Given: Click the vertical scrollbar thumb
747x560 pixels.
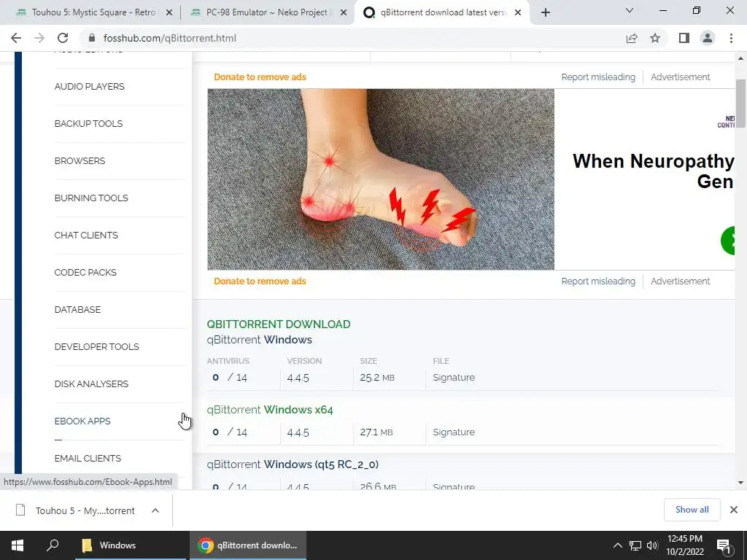Looking at the screenshot, I should [x=740, y=104].
